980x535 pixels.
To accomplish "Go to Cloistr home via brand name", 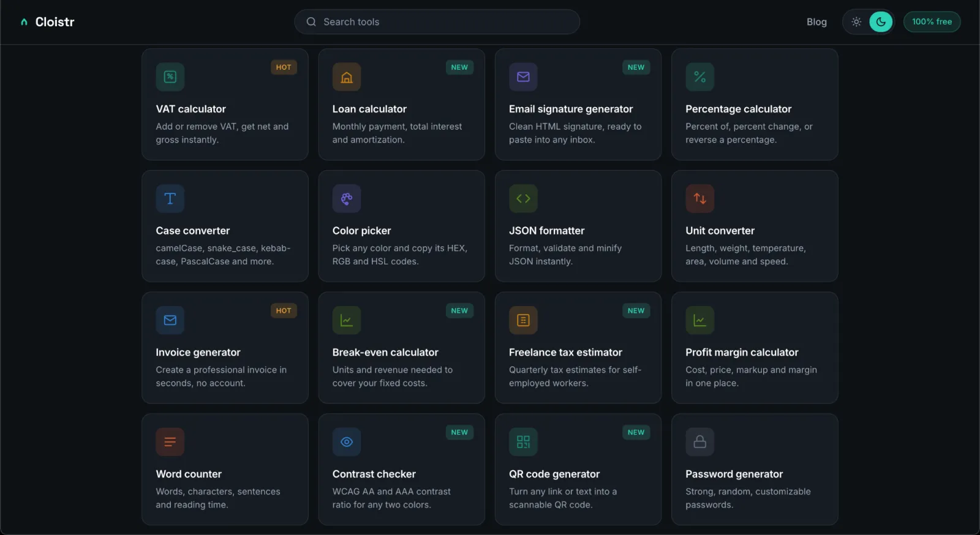I will 55,22.
